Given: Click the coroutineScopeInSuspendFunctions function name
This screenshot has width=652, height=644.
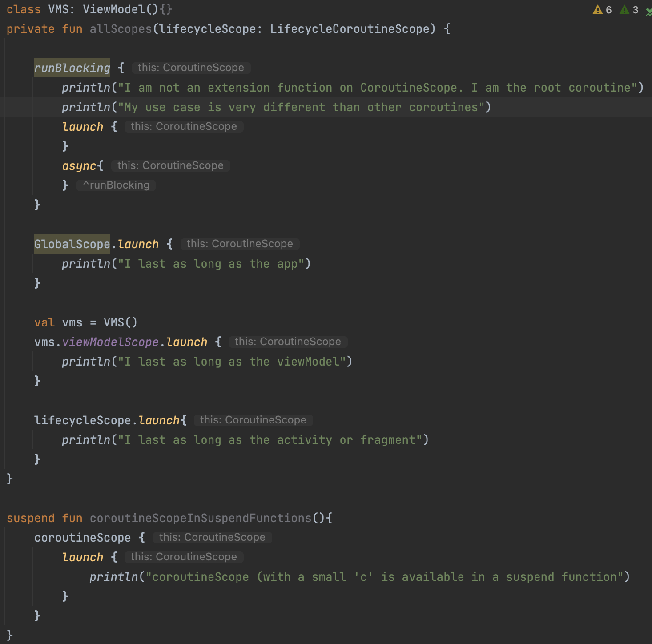Looking at the screenshot, I should 201,518.
